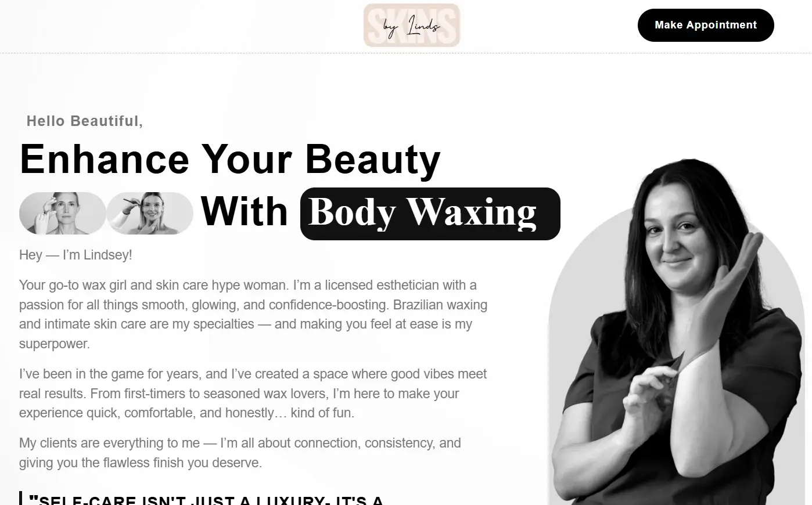Viewport: 812px width, 505px height.
Task: Click the Hello Beautiful greeting text
Action: click(x=85, y=121)
